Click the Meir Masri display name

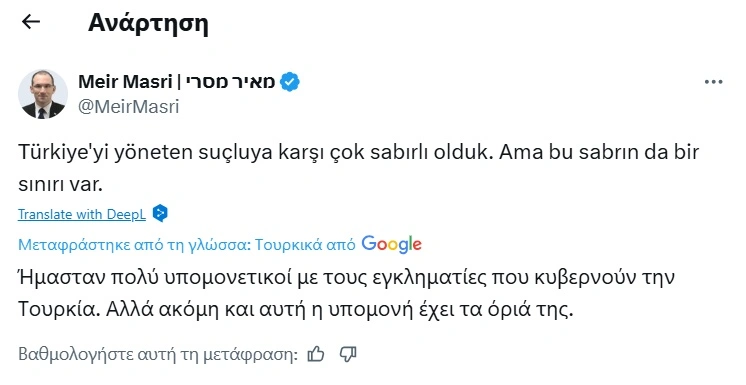tap(125, 82)
